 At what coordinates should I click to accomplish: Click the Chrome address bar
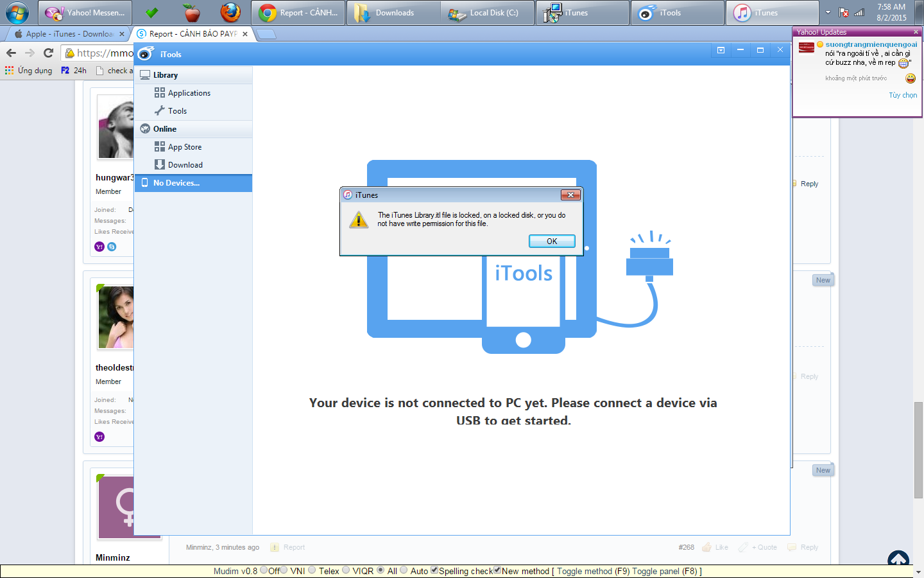pyautogui.click(x=98, y=53)
